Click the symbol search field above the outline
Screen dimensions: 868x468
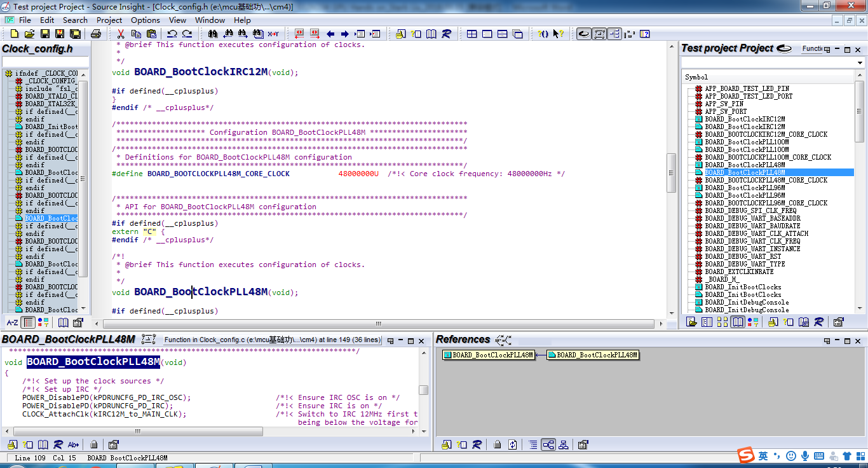tap(44, 61)
